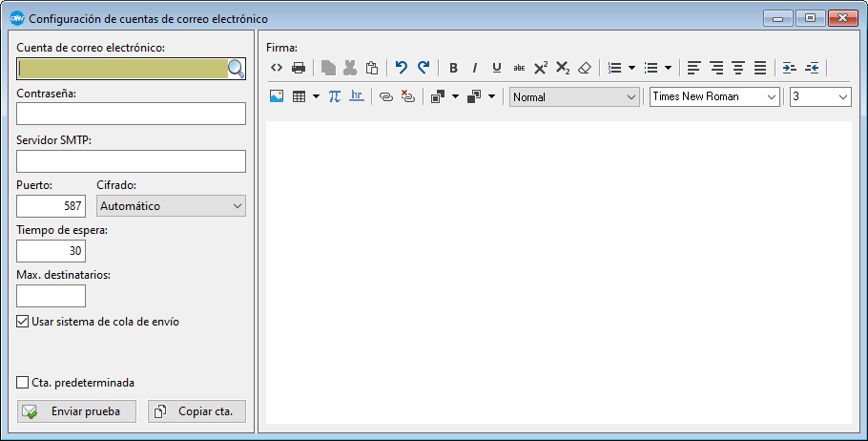Screen dimensions: 868x441
Task: Open the Normal paragraph style dropdown
Action: click(574, 97)
